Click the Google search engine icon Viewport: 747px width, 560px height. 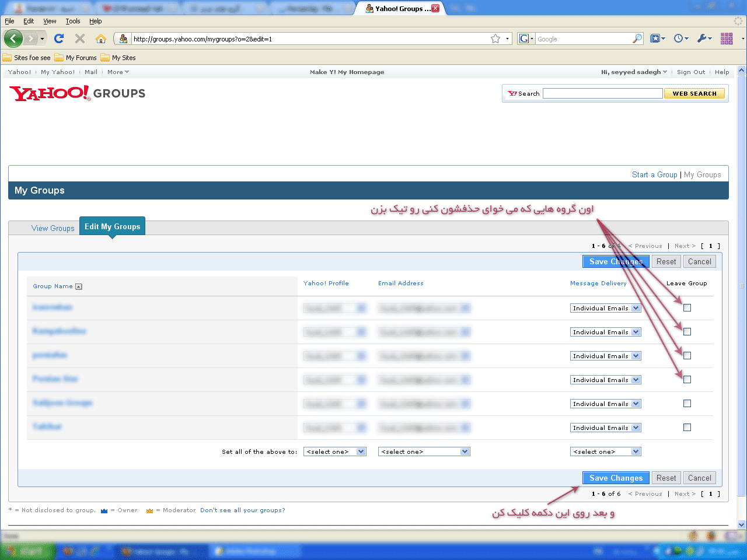pos(524,38)
